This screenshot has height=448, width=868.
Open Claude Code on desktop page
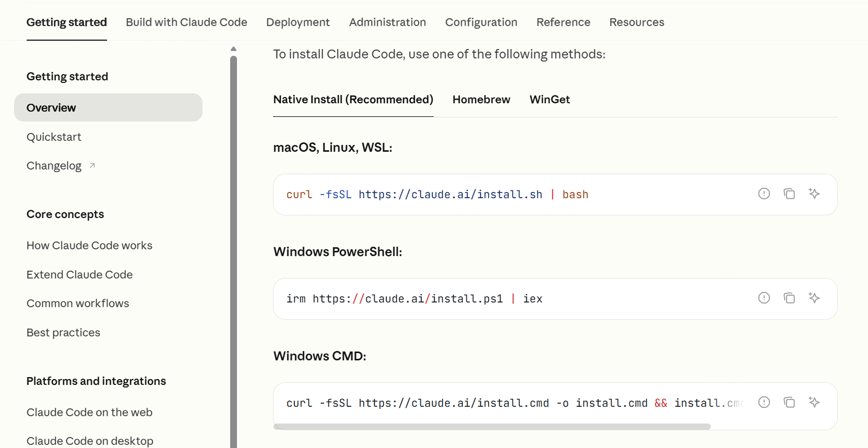[x=90, y=441]
